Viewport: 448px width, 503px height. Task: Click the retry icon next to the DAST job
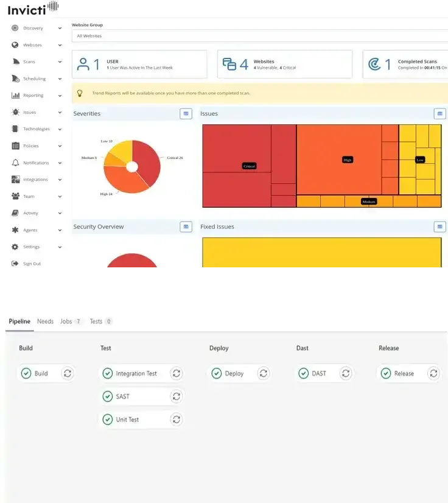(345, 373)
